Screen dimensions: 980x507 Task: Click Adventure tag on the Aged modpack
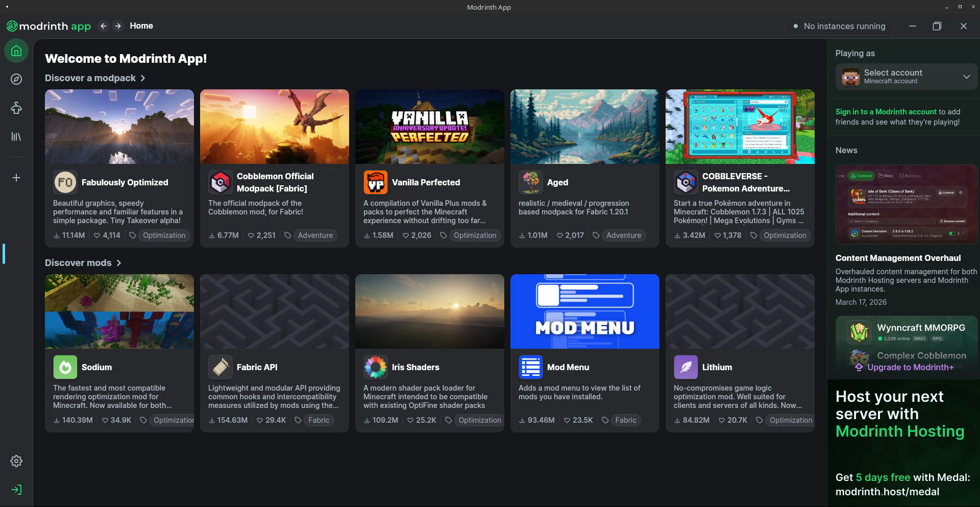[623, 235]
